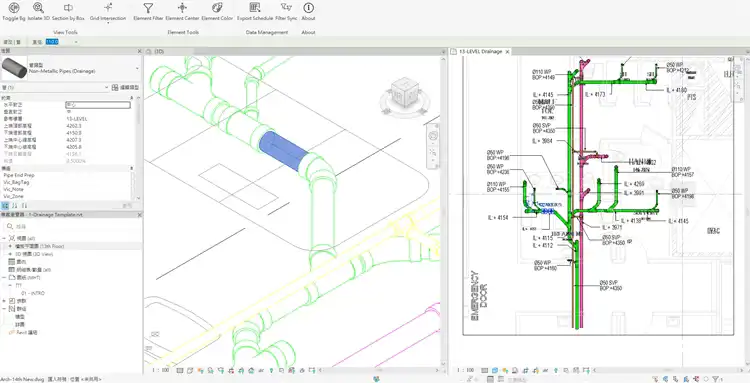This screenshot has width=750, height=383.
Task: Select the highlighted blue pipe segment in 3D
Action: [284, 151]
